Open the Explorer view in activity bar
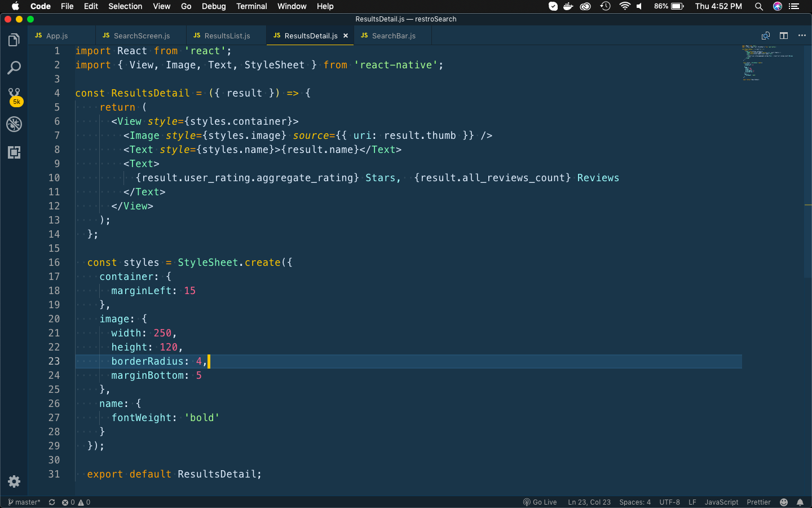Viewport: 812px width, 508px height. pos(14,40)
